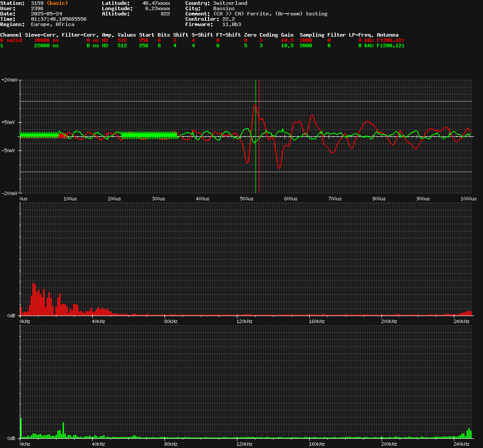
Task: Click the 1000us time axis label
Action: coord(468,199)
